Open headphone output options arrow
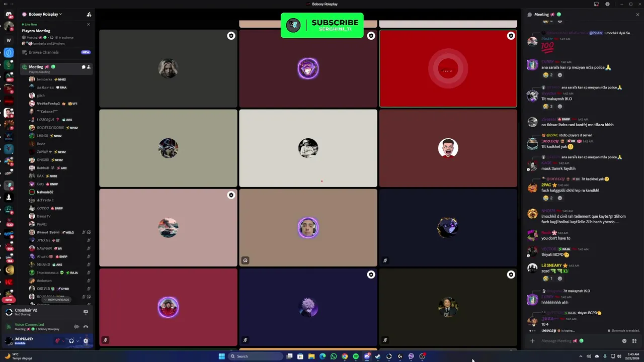Viewport: 644px width, 362px height. pyautogui.click(x=77, y=341)
